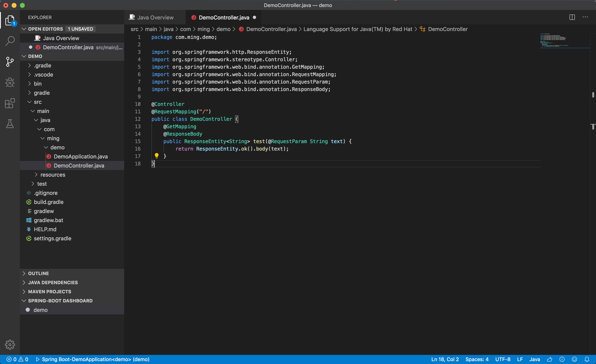Viewport: 596px width, 364px height.
Task: Click the .gitignore file icon
Action: 29,193
